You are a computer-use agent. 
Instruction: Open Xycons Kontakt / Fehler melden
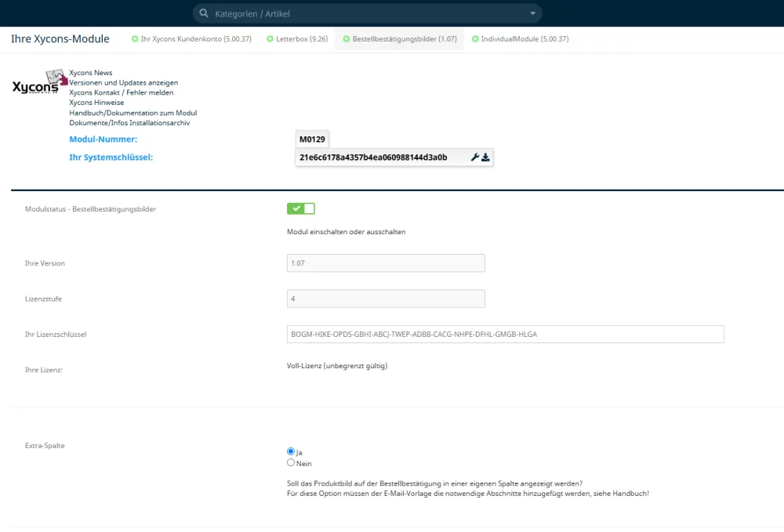pyautogui.click(x=122, y=92)
